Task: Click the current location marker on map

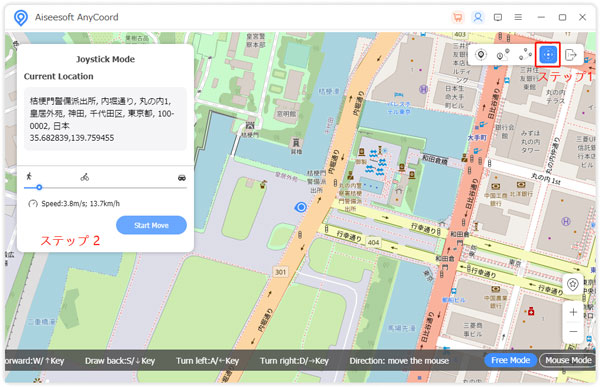Action: [x=301, y=207]
